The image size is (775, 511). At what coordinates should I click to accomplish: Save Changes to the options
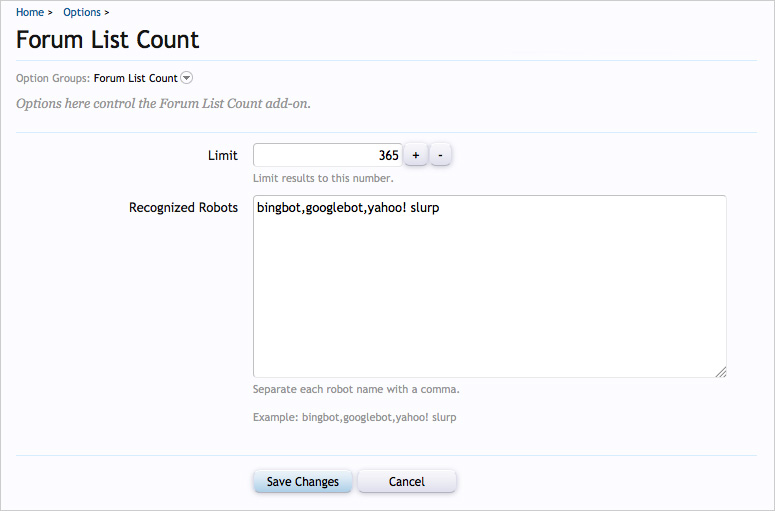click(302, 481)
